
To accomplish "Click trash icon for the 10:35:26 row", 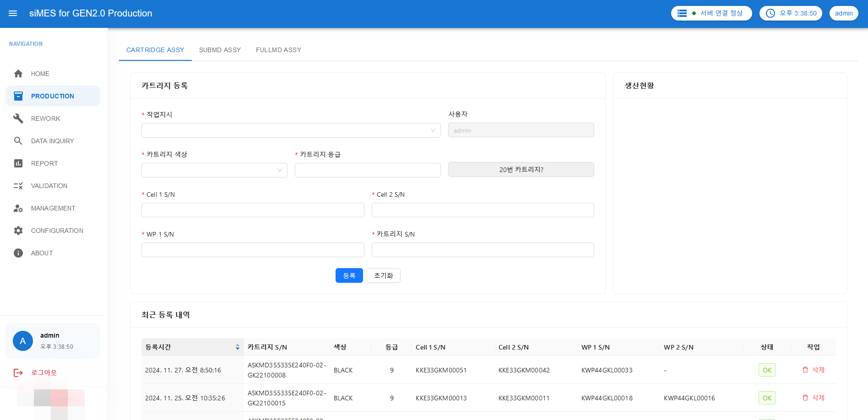I will [x=805, y=398].
